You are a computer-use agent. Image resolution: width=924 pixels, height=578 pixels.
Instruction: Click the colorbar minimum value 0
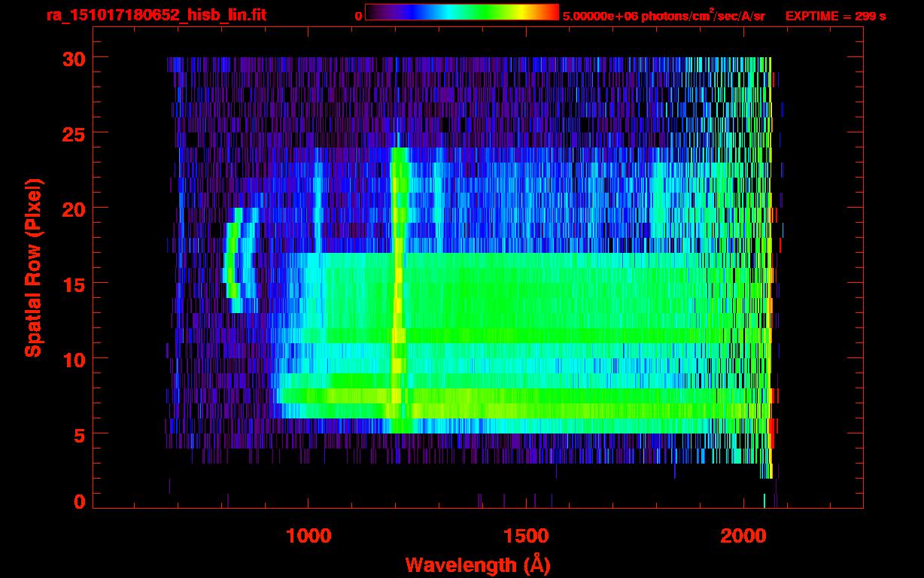click(358, 16)
